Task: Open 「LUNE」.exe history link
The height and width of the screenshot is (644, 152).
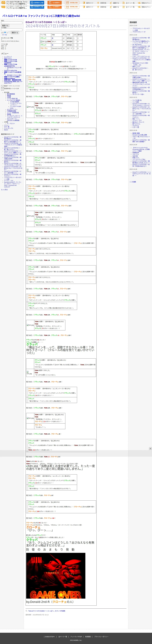Action: coord(137,65)
